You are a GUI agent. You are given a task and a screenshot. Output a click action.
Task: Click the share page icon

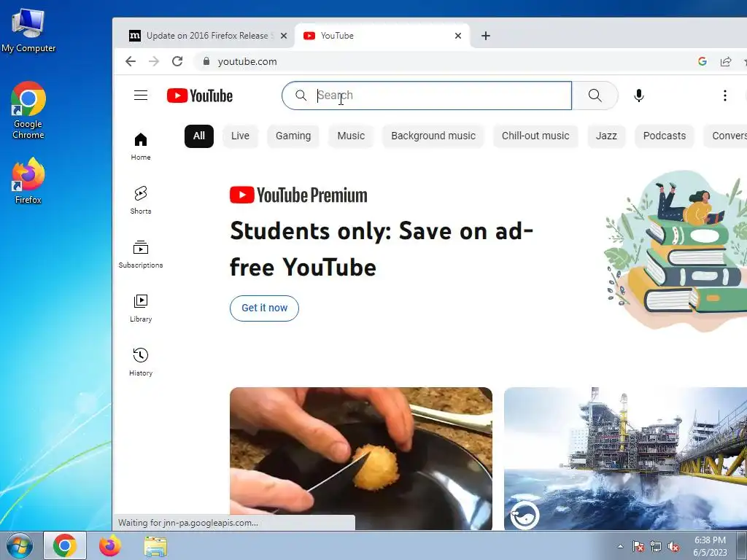pyautogui.click(x=726, y=61)
